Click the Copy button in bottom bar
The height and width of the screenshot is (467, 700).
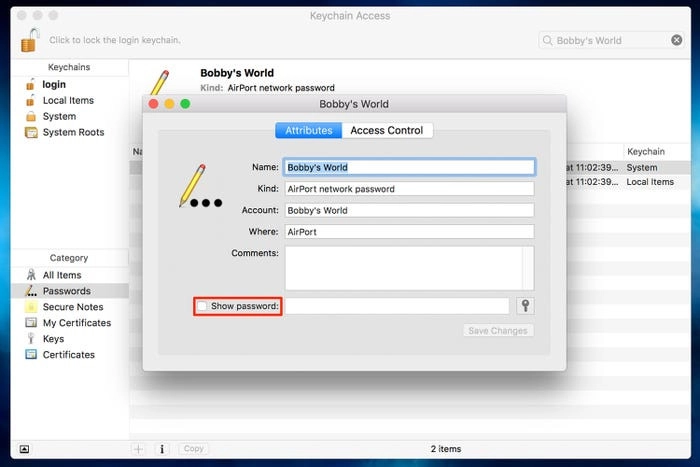(x=194, y=449)
